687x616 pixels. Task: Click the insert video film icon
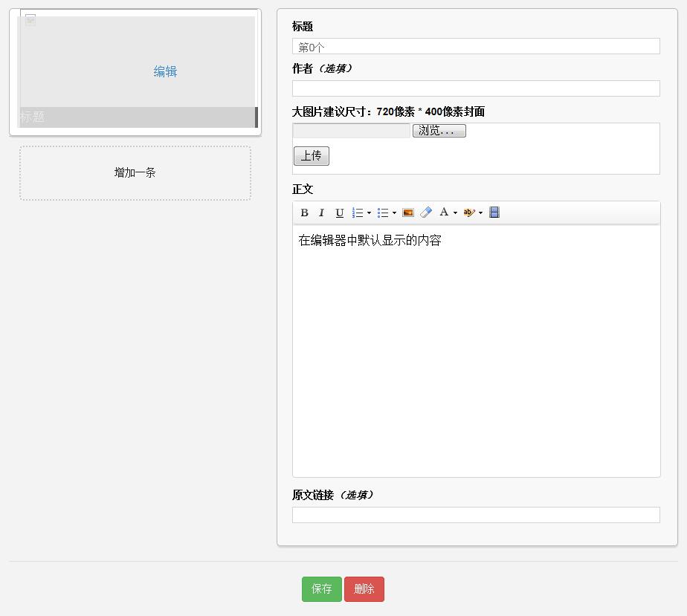[494, 213]
